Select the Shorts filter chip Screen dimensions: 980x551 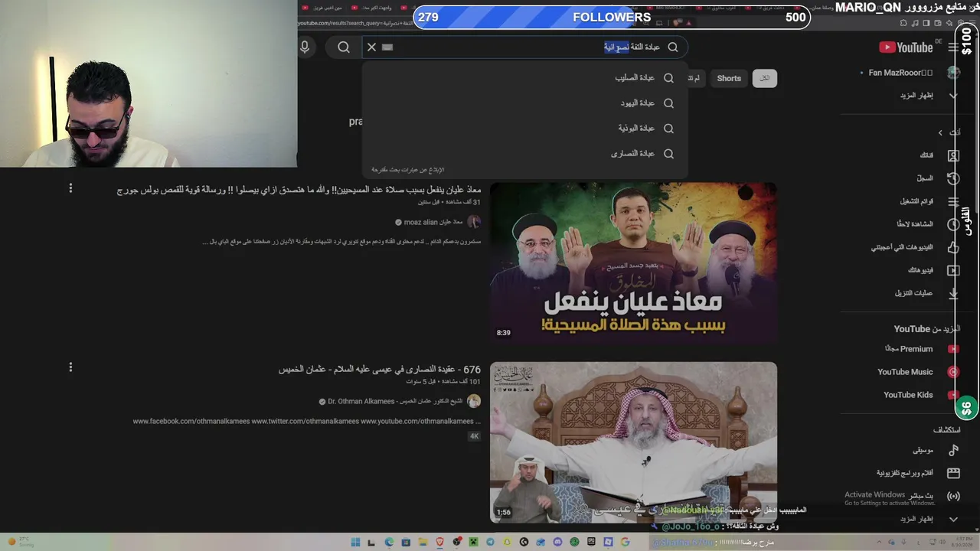(729, 78)
